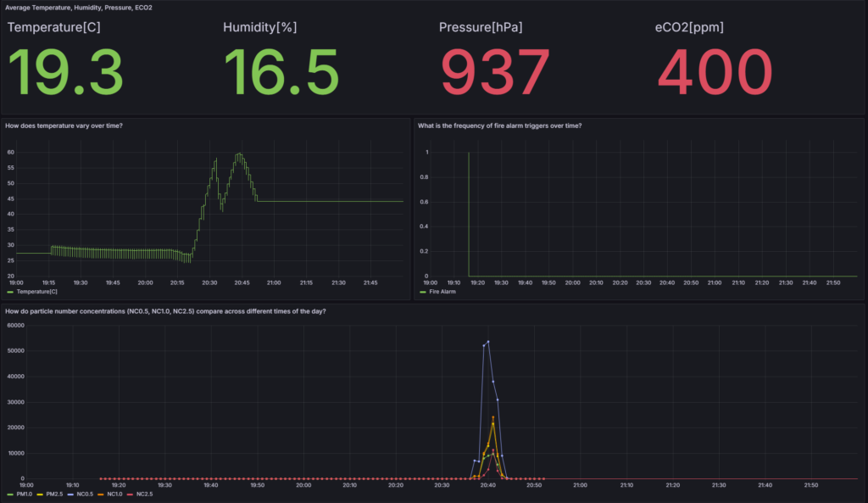Click the Humidity[%] stat heading
The image size is (868, 503).
coord(259,27)
